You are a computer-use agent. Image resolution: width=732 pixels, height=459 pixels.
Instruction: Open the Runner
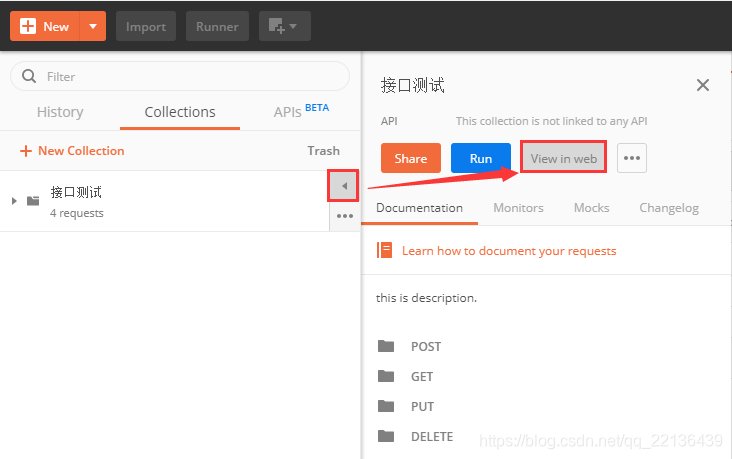click(217, 26)
